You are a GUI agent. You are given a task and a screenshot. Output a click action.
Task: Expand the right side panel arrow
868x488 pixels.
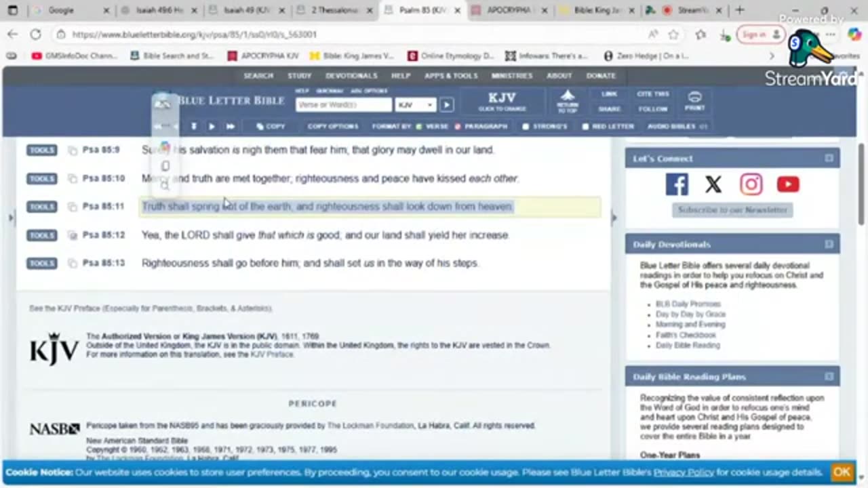[614, 218]
